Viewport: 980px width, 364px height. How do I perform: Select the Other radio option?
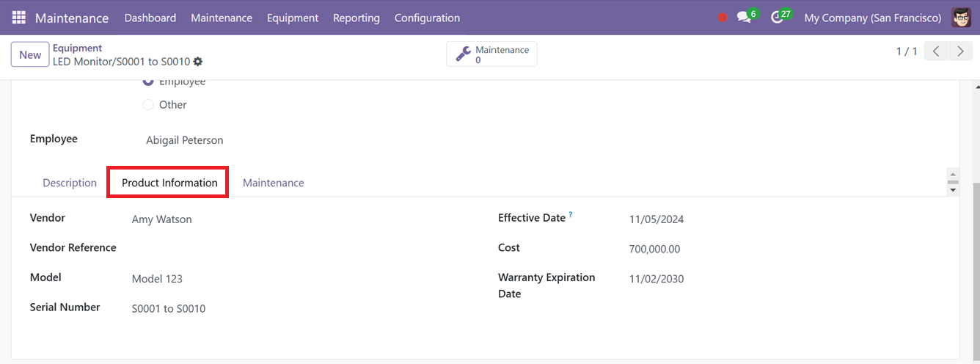[148, 105]
